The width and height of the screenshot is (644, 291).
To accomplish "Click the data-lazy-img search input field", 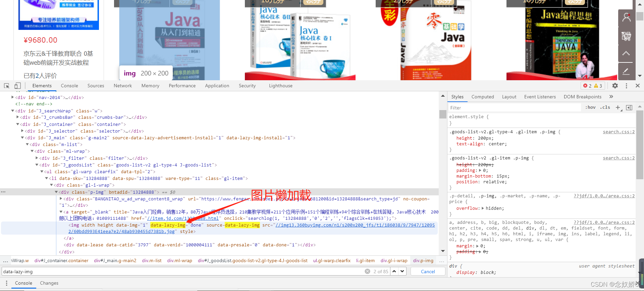I will coord(183,272).
